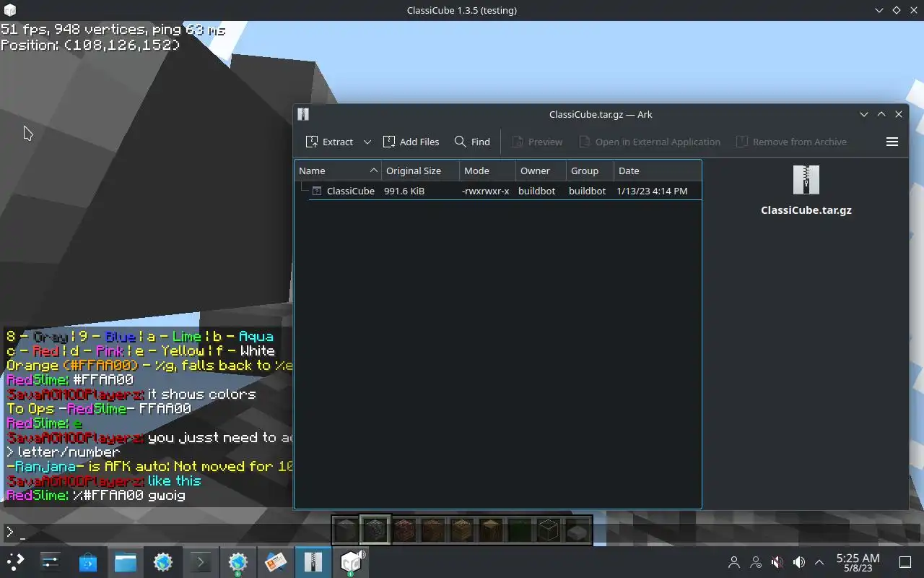Viewport: 924px width, 578px height.
Task: Open the first globe browser taskbar icon
Action: click(x=163, y=562)
